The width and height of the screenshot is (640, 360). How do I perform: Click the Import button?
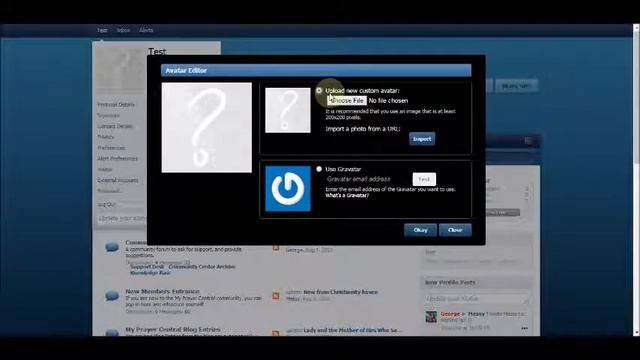pos(422,139)
